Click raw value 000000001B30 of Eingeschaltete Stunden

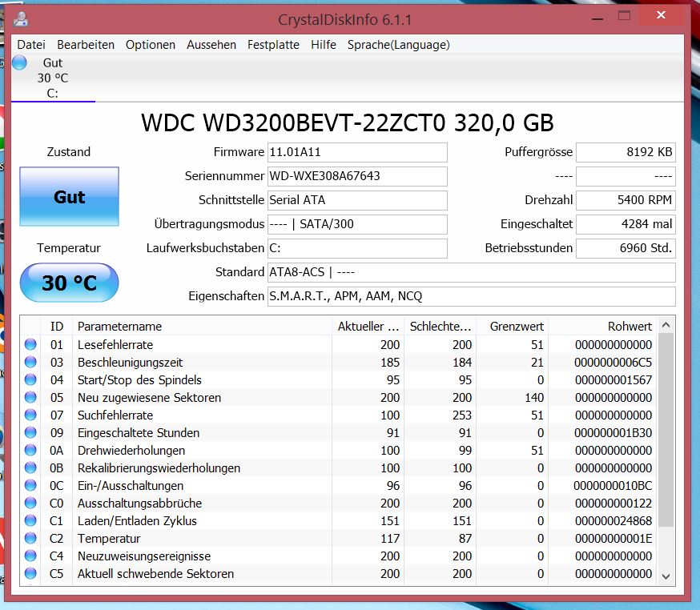tap(613, 433)
